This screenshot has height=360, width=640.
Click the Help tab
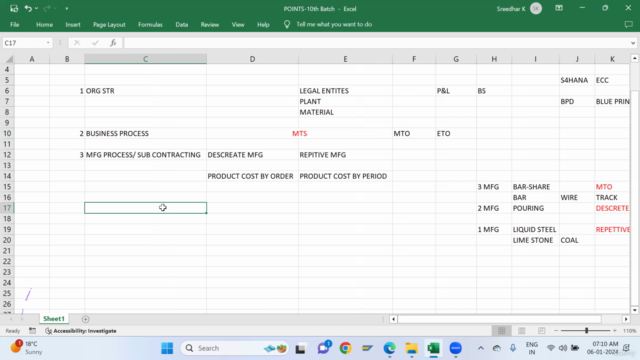coord(263,24)
